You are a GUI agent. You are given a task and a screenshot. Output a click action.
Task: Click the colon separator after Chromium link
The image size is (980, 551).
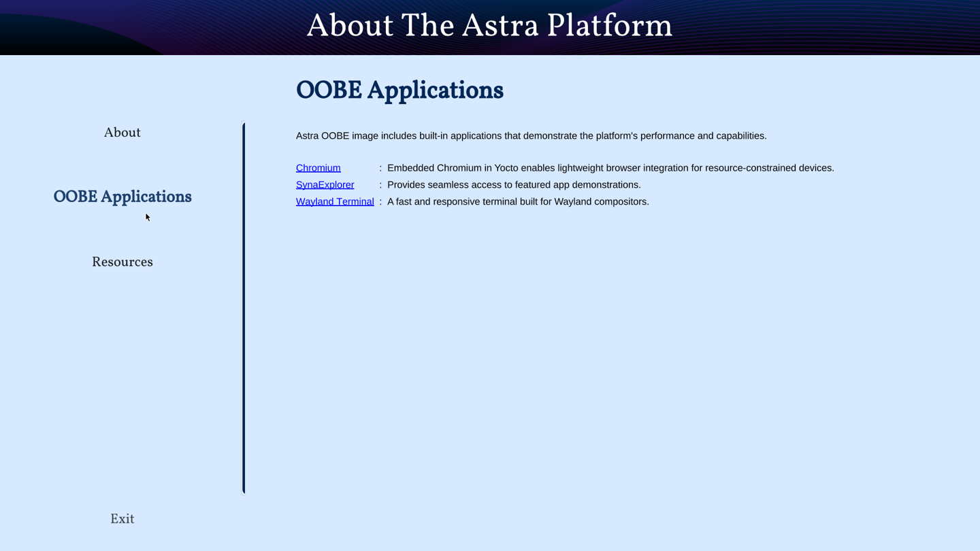coord(380,168)
